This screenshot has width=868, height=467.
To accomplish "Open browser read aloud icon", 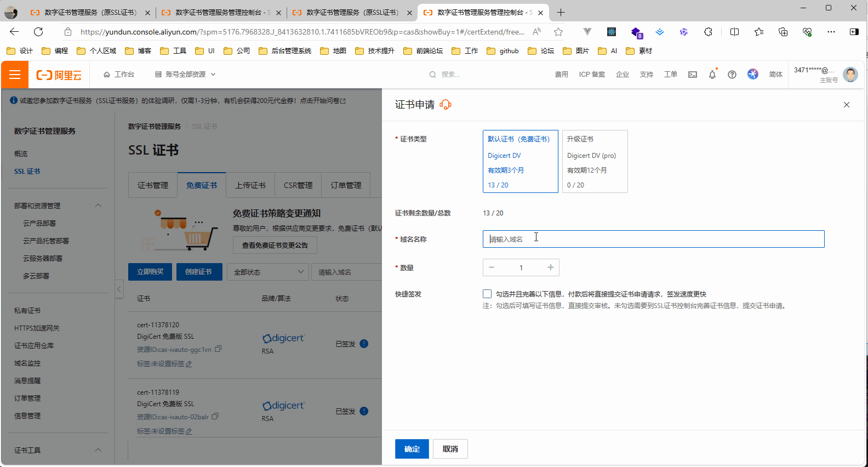I will pos(536,32).
